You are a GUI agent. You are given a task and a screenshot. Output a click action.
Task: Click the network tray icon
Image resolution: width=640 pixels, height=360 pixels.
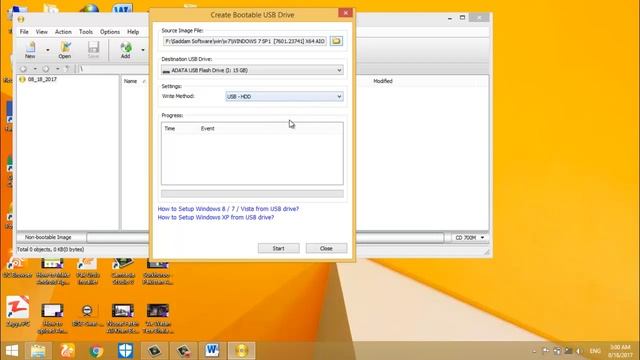pos(557,351)
